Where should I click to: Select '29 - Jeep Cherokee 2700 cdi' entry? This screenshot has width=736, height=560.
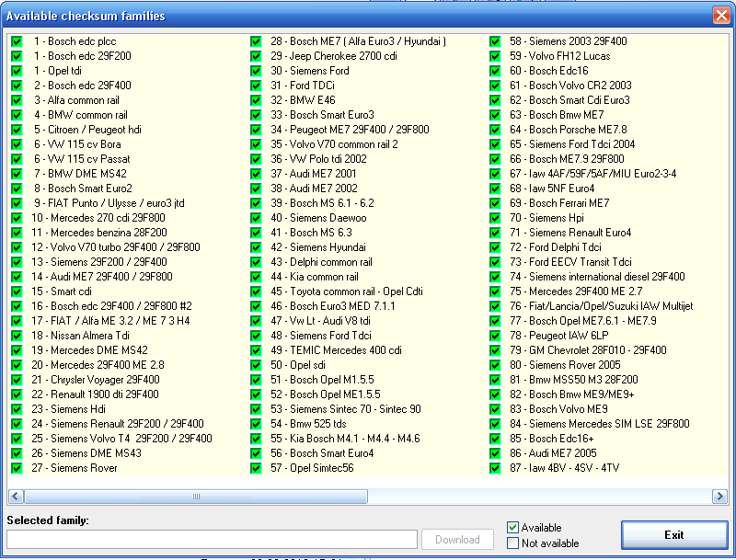334,56
